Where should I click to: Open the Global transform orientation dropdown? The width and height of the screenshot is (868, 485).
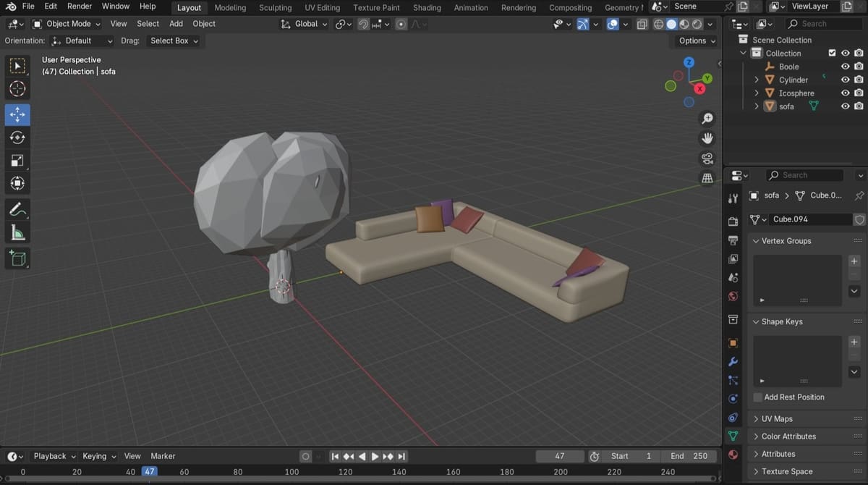[x=305, y=24]
